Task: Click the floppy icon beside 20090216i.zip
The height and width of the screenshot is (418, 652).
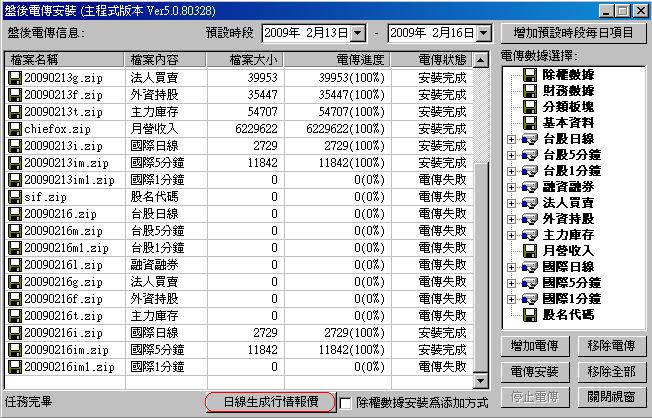Action: pos(15,333)
